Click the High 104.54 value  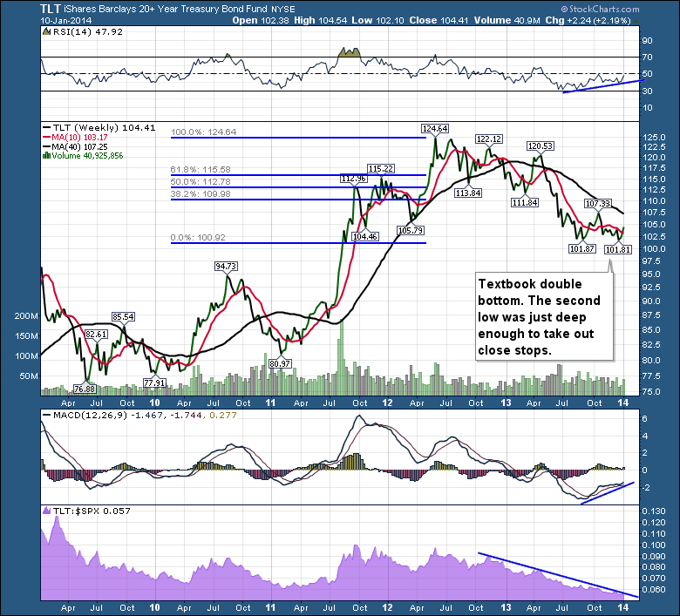(321, 20)
